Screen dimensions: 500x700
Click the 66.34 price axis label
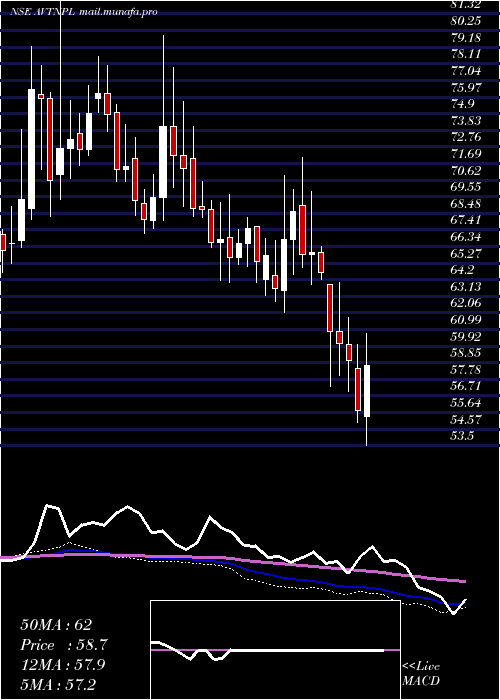[466, 237]
